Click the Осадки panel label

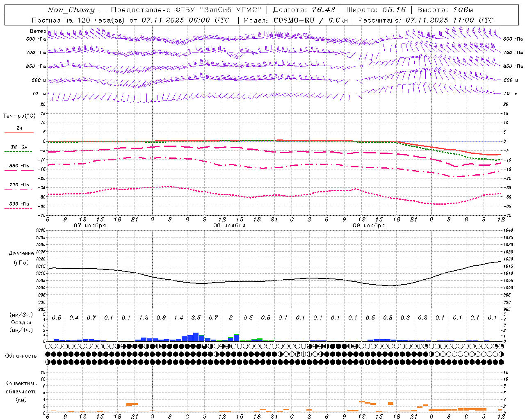point(21,322)
